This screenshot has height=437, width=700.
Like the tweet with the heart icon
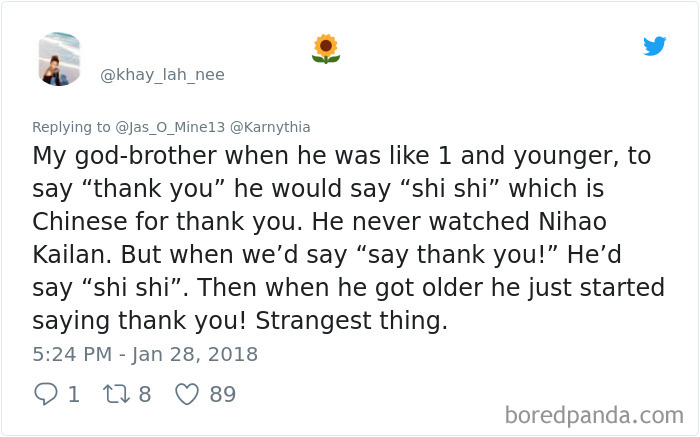[x=187, y=394]
